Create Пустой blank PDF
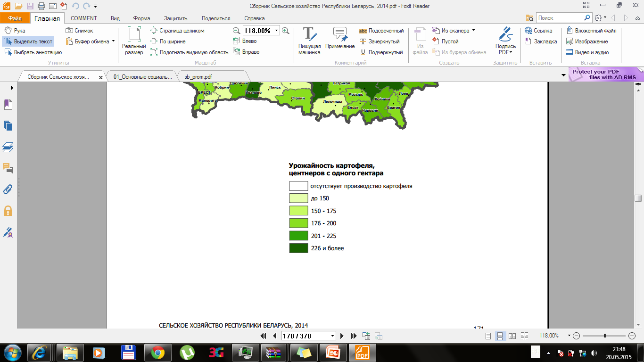Viewport: 644px width, 362px height. coord(446,41)
